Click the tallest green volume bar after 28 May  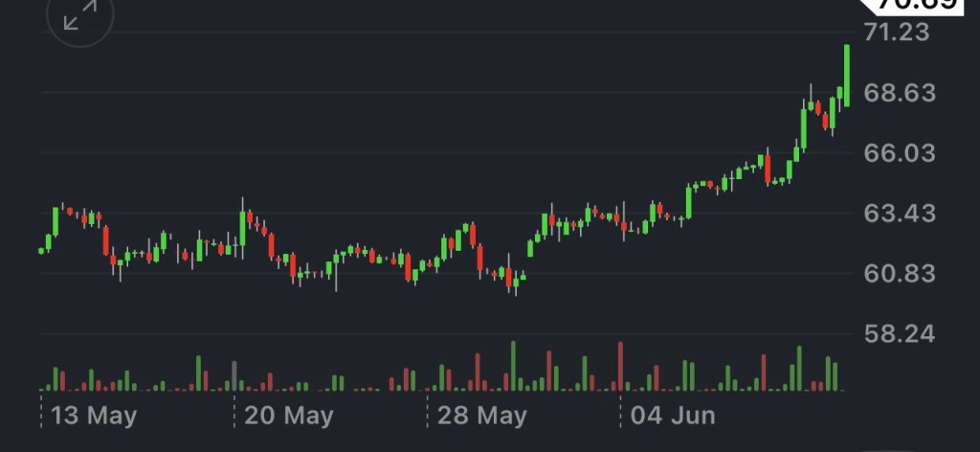tap(513, 366)
